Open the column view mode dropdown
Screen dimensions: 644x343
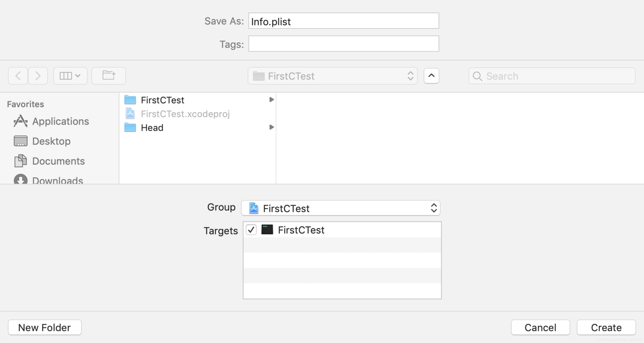coord(70,76)
